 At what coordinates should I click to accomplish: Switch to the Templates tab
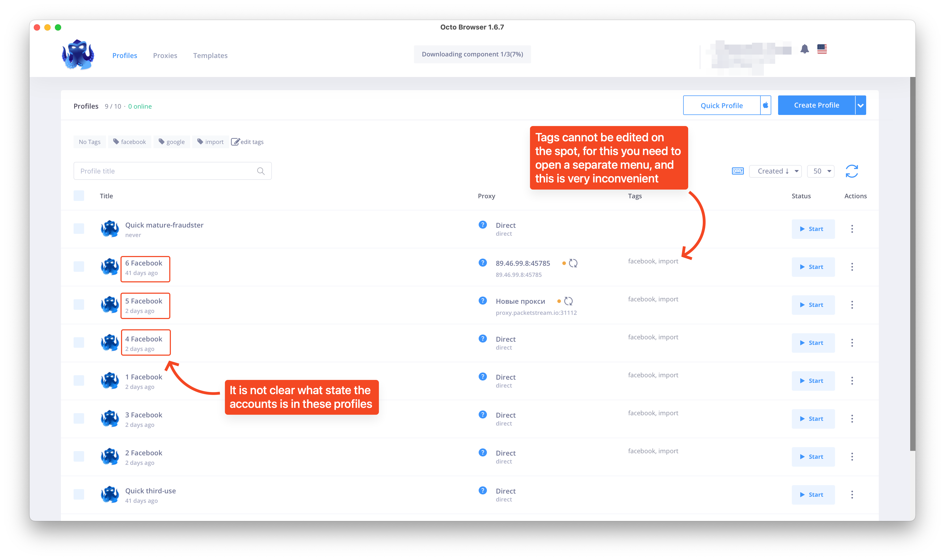click(x=210, y=55)
